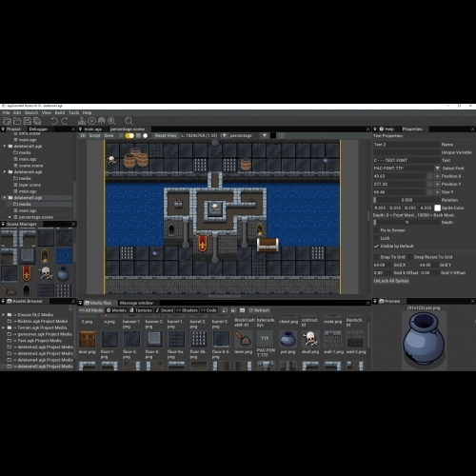This screenshot has width=476, height=476.
Task: Select the blue water tile in Scene Manager
Action: point(64,256)
